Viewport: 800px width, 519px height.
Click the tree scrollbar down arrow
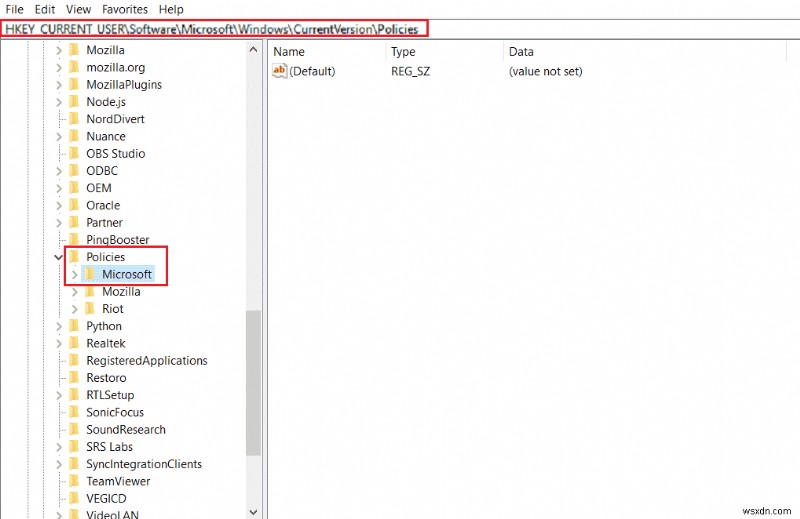254,511
